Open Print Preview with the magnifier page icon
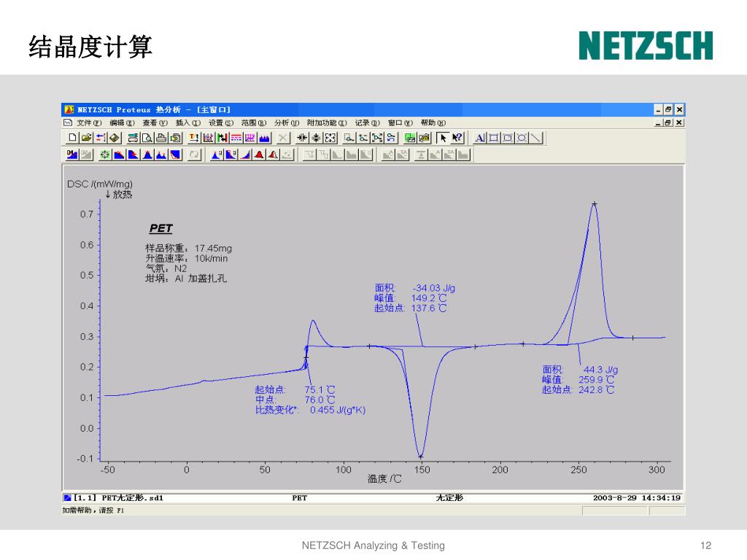 [x=147, y=138]
